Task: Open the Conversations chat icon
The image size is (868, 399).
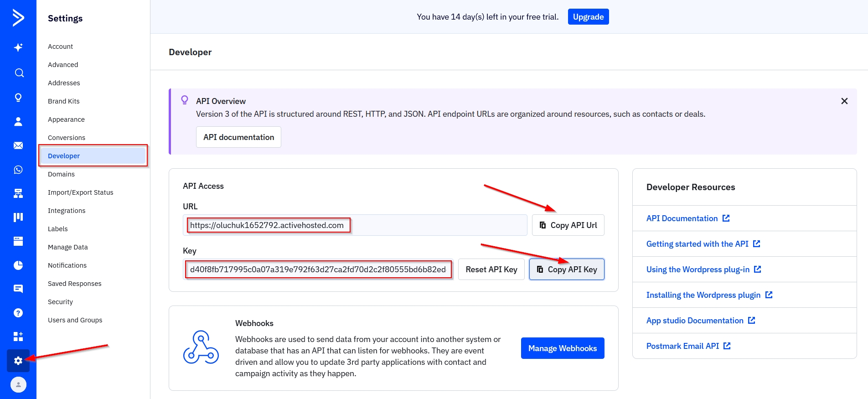Action: click(x=18, y=289)
